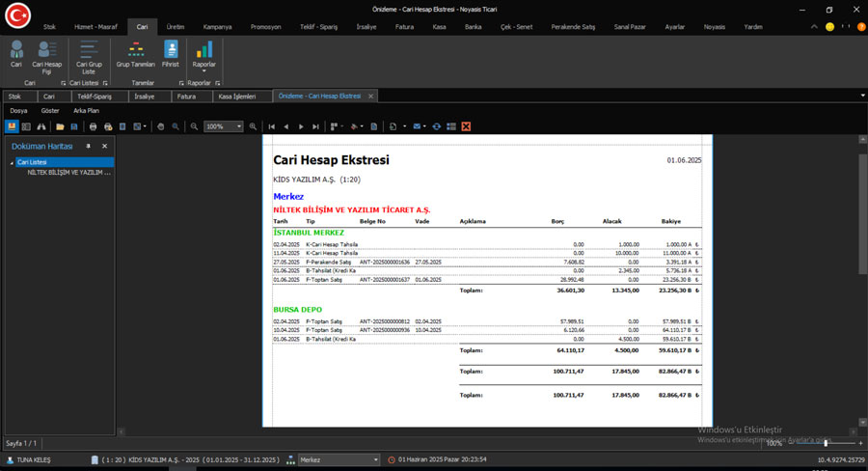Screen dimensions: 868x471
Task: Toggle the document map toolbar icon
Action: [12, 126]
